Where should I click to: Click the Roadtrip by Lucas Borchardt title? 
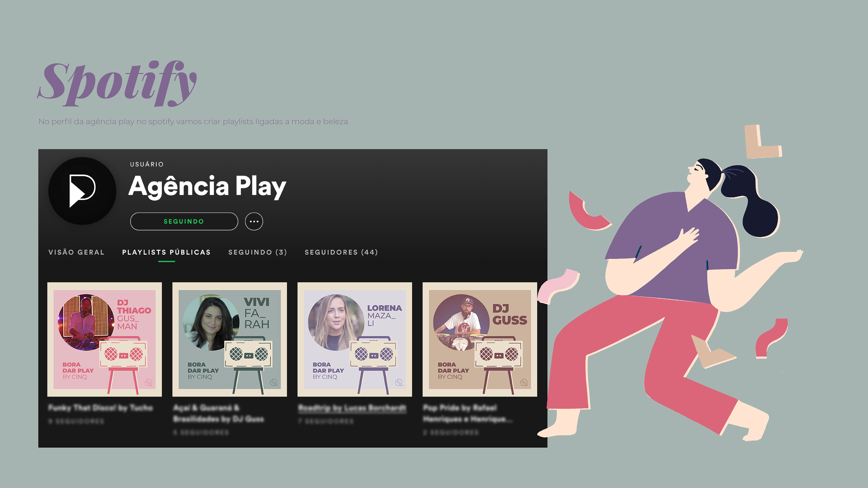[352, 408]
